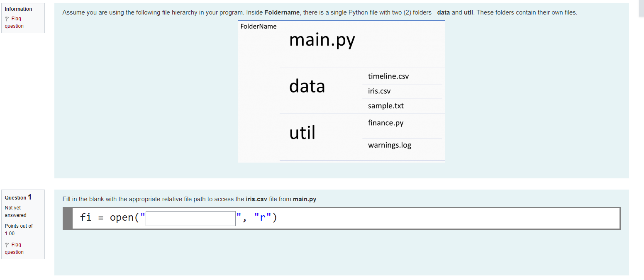Click the timeline.csv file in the diagram
The width and height of the screenshot is (644, 280).
coord(388,76)
